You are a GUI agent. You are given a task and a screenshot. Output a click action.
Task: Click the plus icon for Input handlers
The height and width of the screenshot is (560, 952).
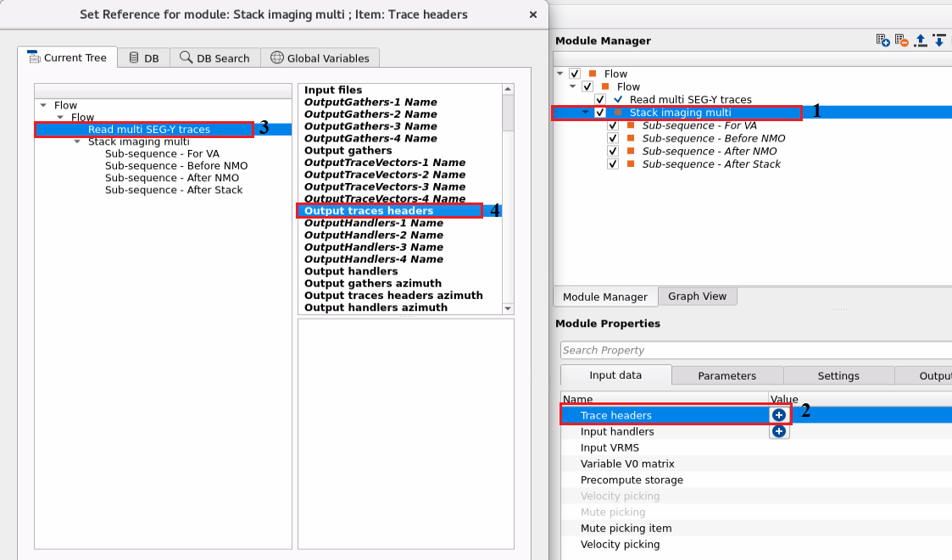[778, 431]
